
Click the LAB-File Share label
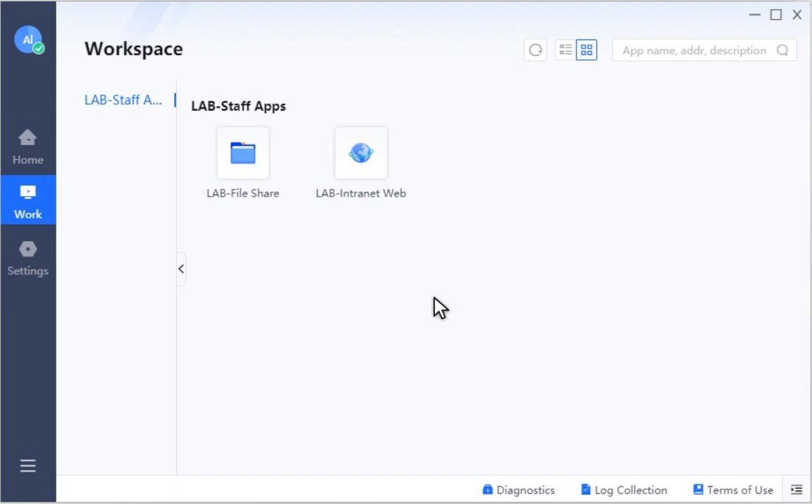(243, 193)
